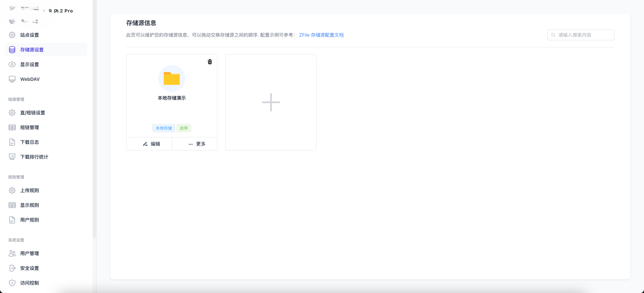Click the 本地存储演示 card title
Image resolution: width=644 pixels, height=293 pixels.
pyautogui.click(x=172, y=98)
